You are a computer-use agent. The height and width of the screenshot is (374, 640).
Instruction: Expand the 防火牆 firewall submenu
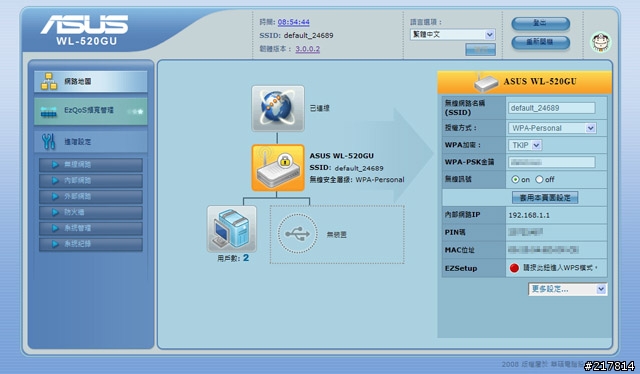click(x=91, y=212)
